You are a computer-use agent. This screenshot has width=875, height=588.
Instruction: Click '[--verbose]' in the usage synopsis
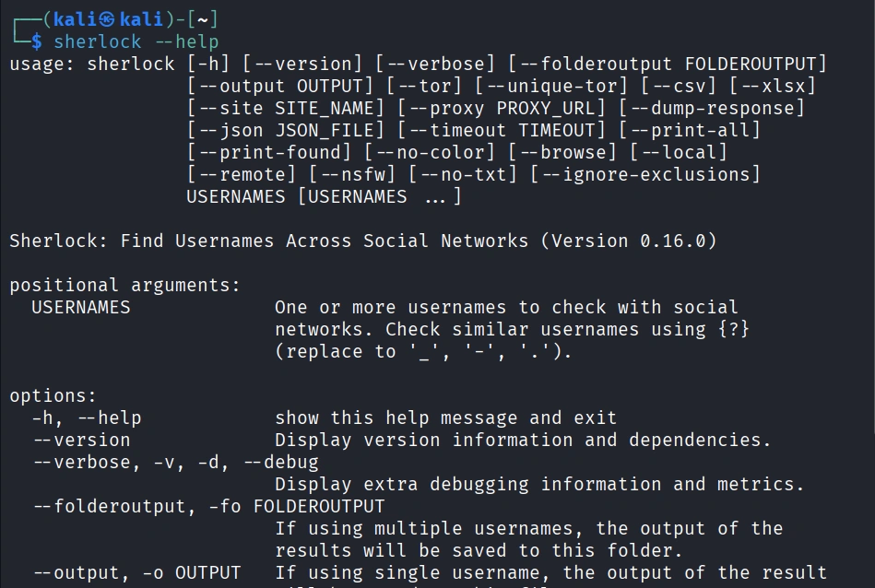[x=435, y=65]
